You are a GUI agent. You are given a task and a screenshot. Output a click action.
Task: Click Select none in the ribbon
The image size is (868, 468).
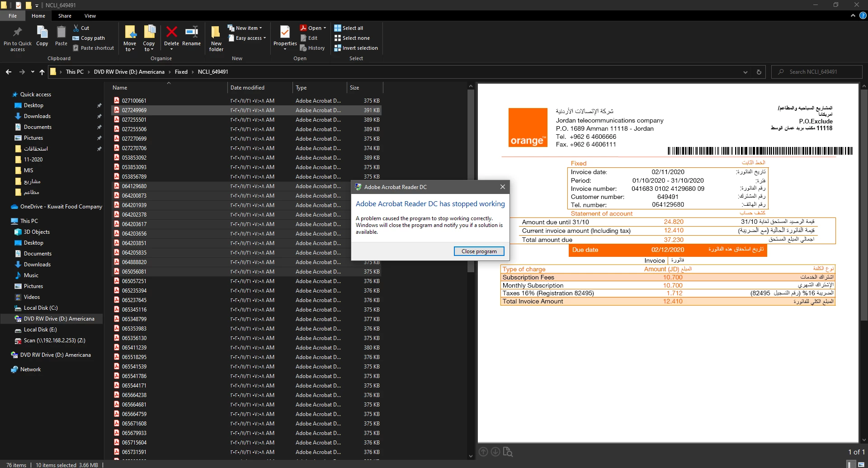tap(352, 38)
